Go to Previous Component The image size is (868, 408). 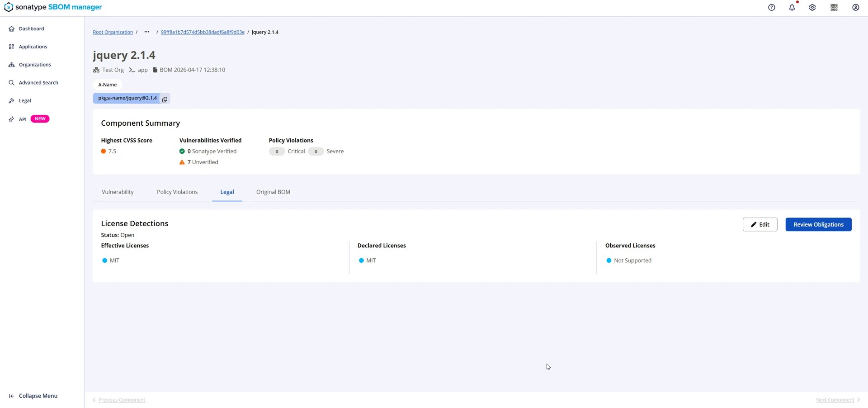pyautogui.click(x=119, y=400)
